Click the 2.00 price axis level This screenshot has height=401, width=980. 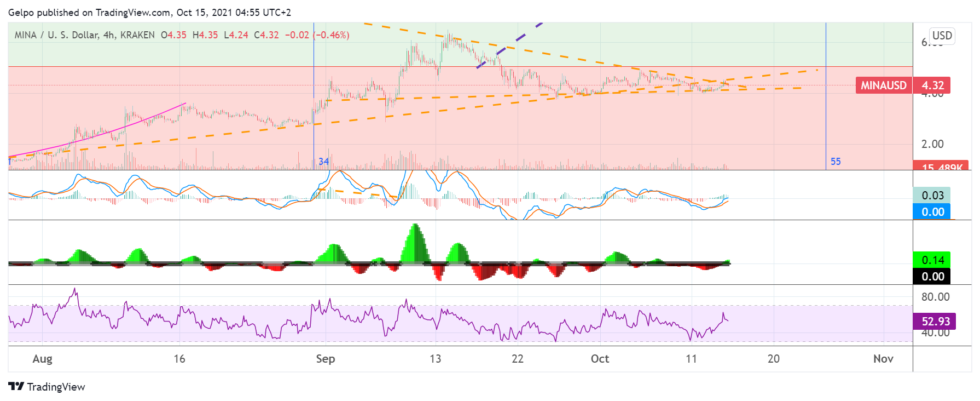[932, 144]
